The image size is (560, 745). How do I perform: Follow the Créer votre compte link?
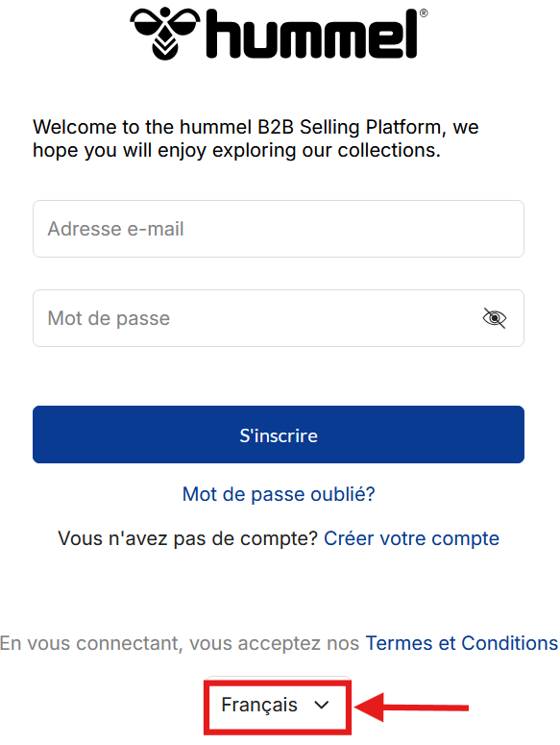click(x=411, y=538)
